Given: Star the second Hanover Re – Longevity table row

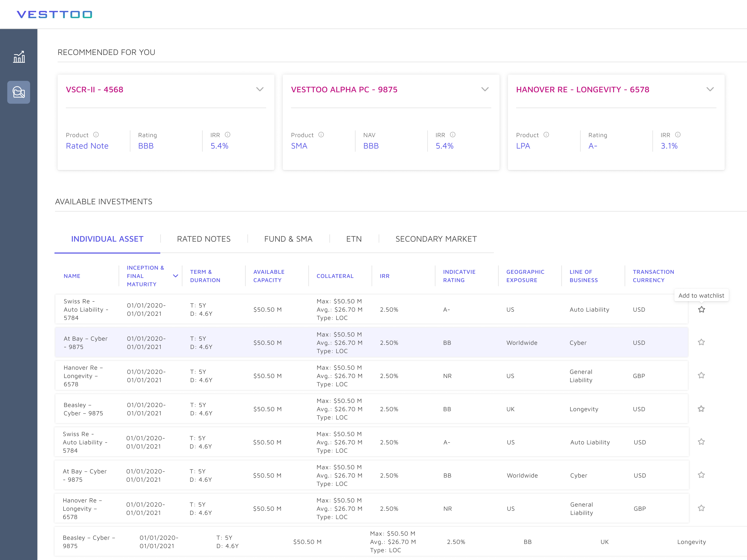Looking at the screenshot, I should 701,508.
